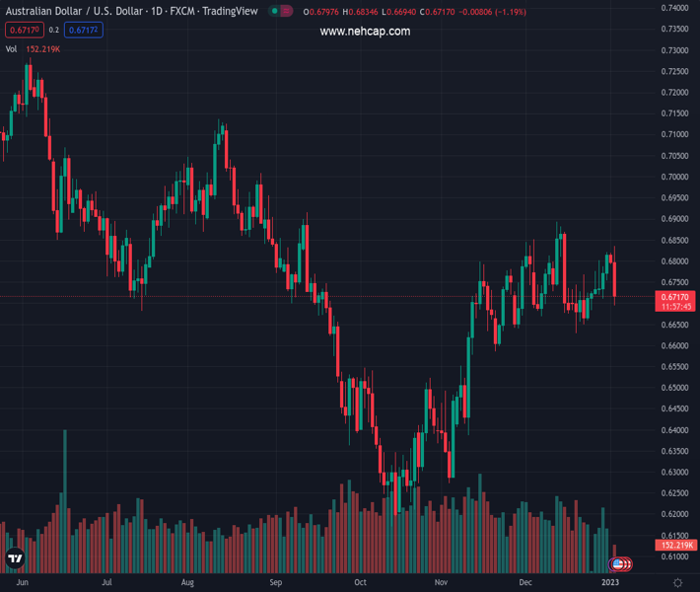This screenshot has width=700, height=592.
Task: Click the pink data mode indicator
Action: point(286,12)
